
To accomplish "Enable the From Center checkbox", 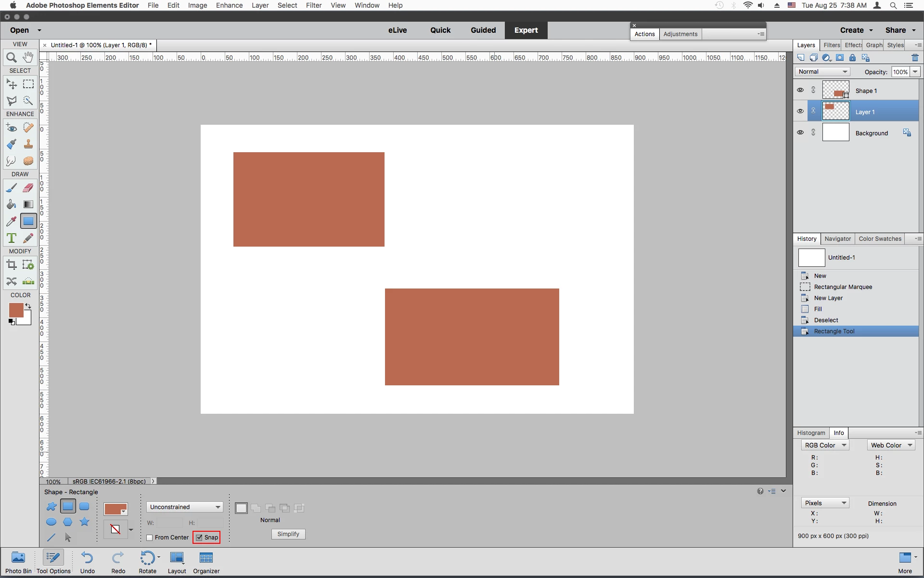I will pyautogui.click(x=150, y=538).
